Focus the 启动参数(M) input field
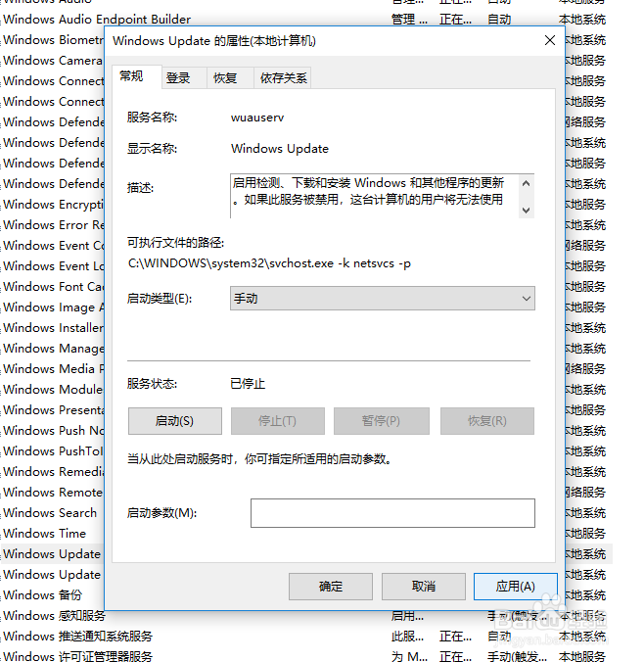644x662 pixels. pos(392,513)
